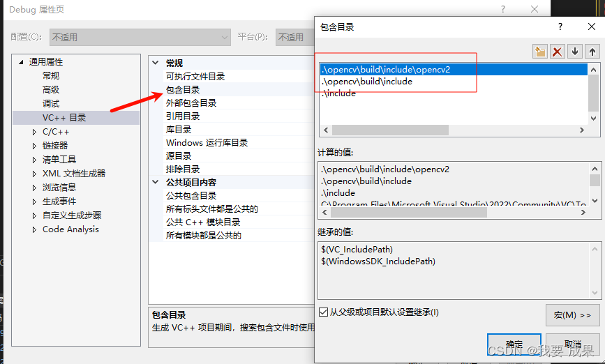Viewport: 605px width, 364px height.
Task: Collapse the 公共项目内容 group
Action: coord(156,182)
